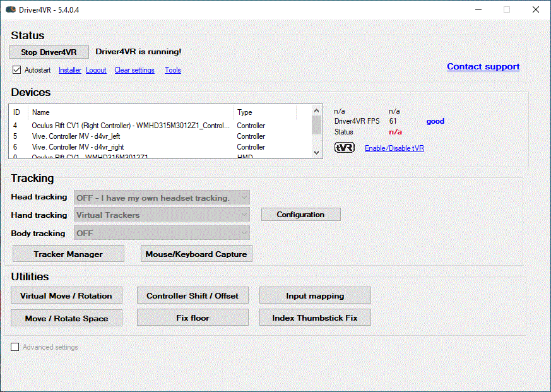Click the red Status n/a value

pos(395,132)
